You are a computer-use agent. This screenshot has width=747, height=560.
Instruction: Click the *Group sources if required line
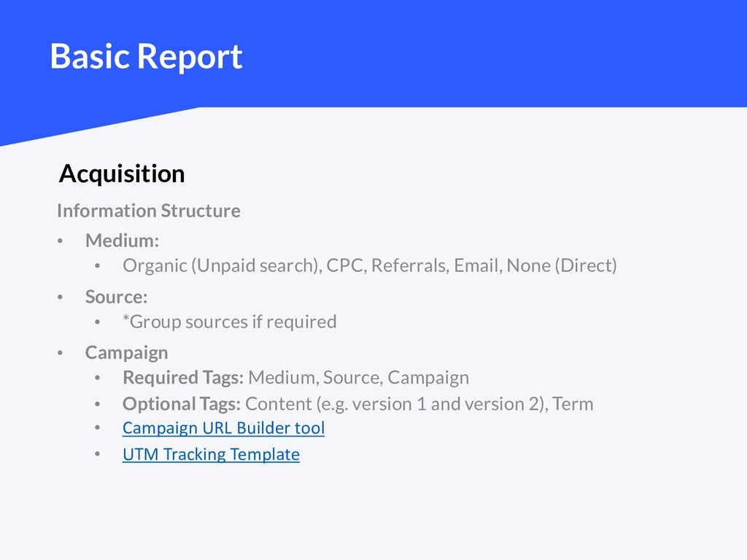point(230,322)
